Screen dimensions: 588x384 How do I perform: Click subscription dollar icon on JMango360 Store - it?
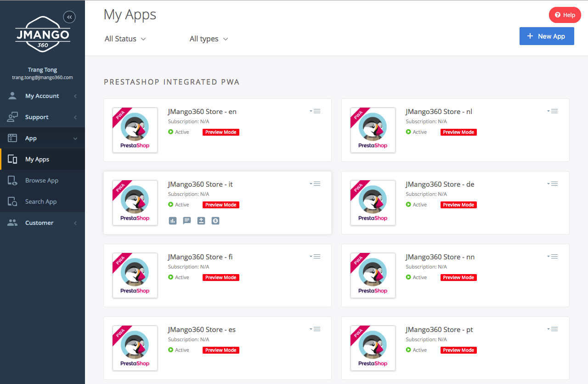click(215, 221)
